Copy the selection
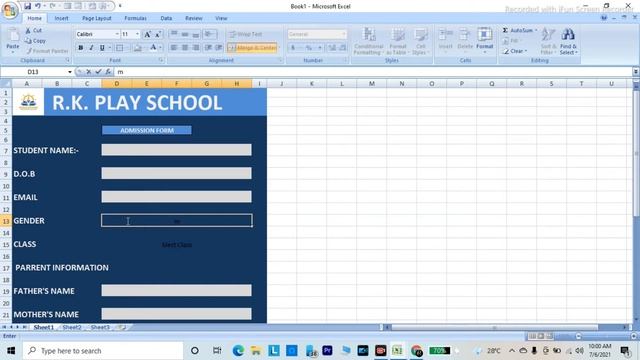 click(36, 41)
